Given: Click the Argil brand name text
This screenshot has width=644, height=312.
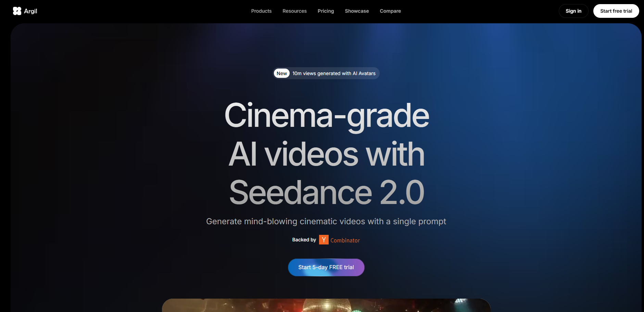Looking at the screenshot, I should (x=30, y=11).
